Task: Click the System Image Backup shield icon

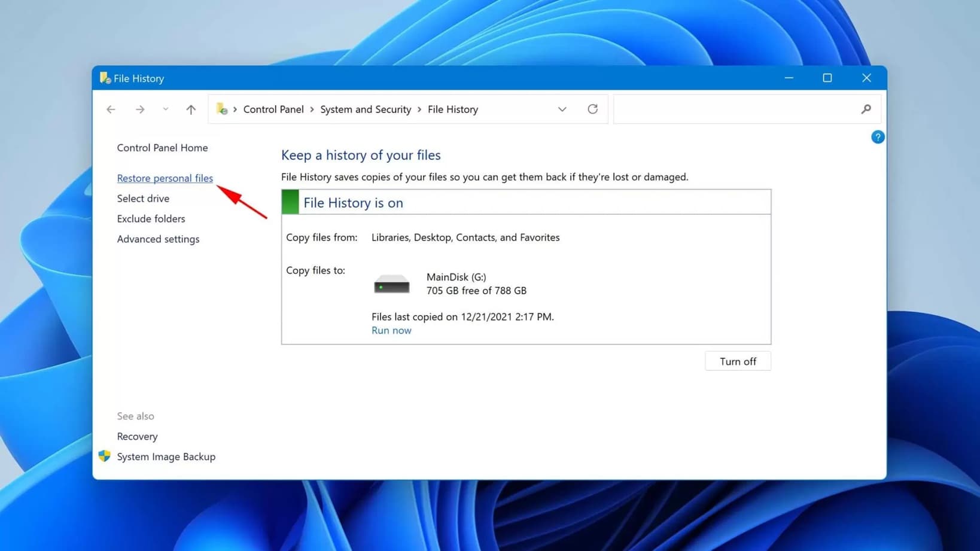Action: click(x=104, y=456)
